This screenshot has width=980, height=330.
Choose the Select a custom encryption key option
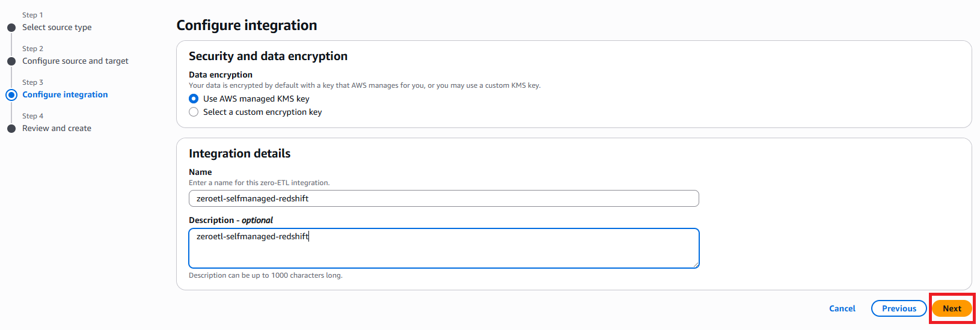pyautogui.click(x=194, y=112)
